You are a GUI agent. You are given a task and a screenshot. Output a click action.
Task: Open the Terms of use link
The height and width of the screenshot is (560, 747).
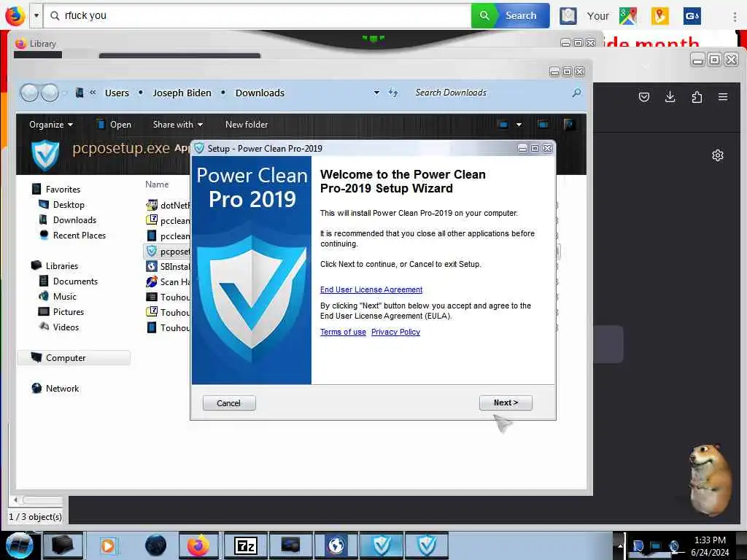[343, 332]
